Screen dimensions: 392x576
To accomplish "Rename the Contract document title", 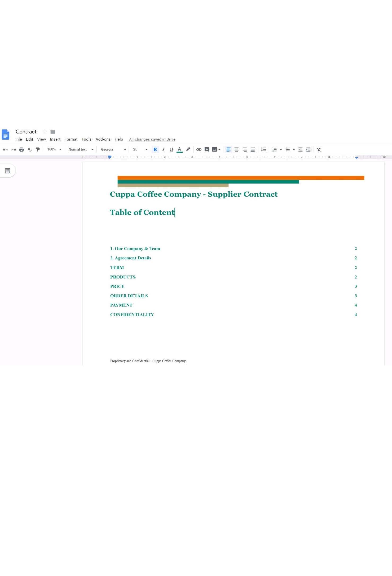I will point(26,132).
